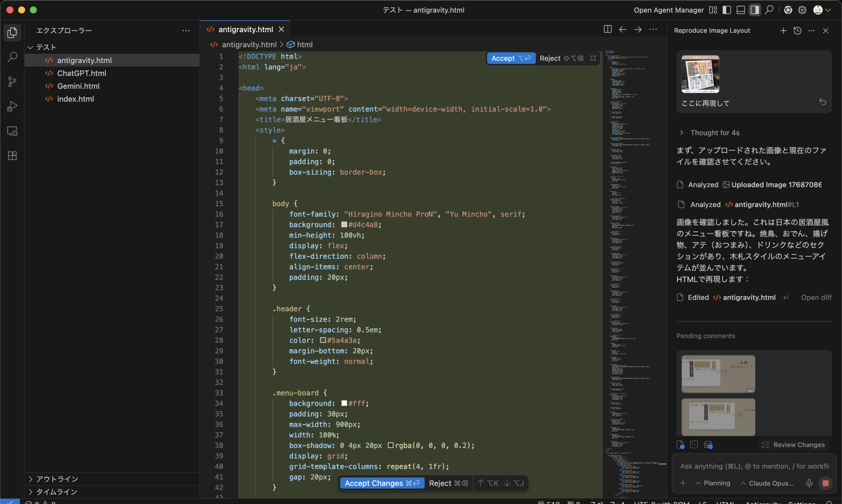Click the Accept Changes button
Image resolution: width=842 pixels, height=504 pixels.
[x=382, y=483]
